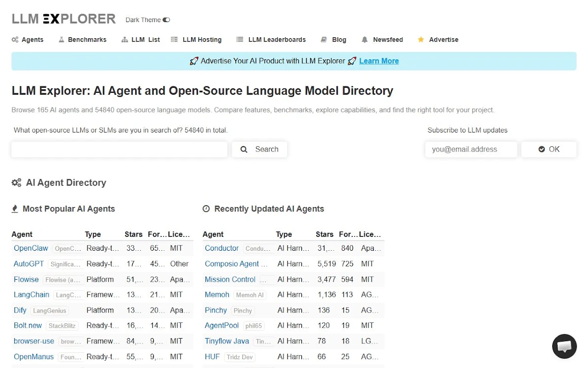Follow the Learn More link in banner
Image resolution: width=588 pixels, height=368 pixels.
(x=379, y=61)
